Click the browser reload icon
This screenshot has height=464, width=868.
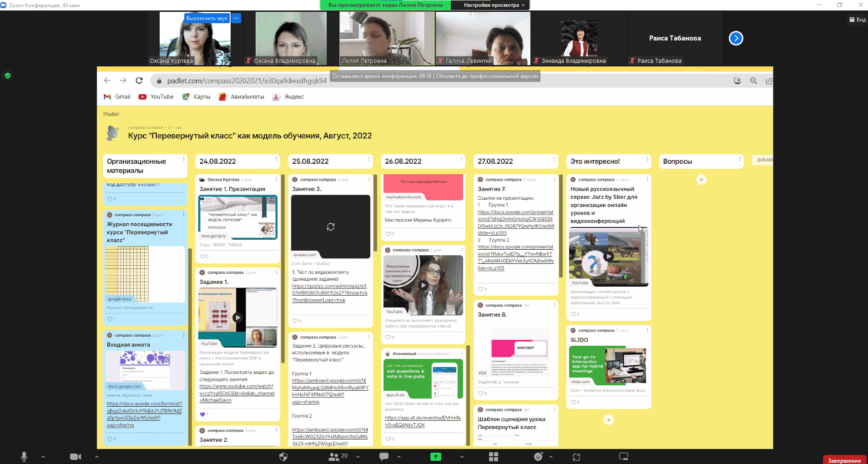point(139,81)
